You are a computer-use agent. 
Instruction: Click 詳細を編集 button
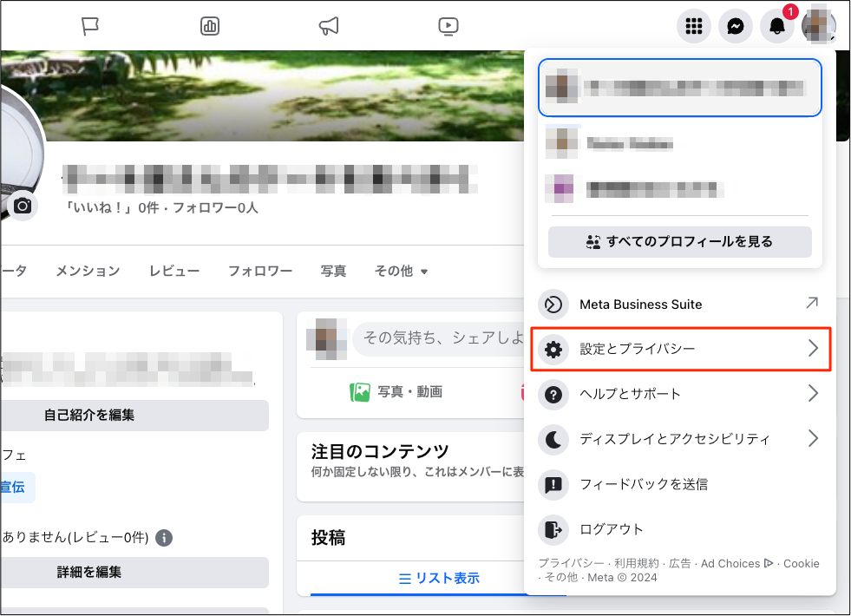(134, 573)
